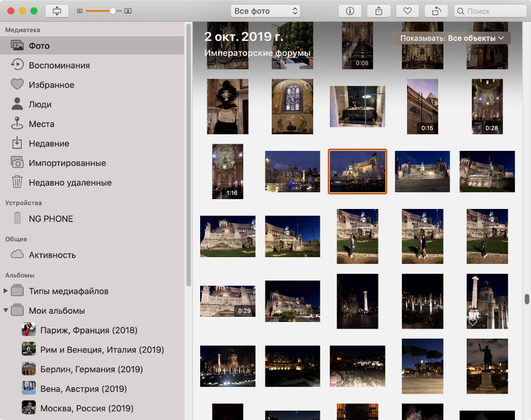Toggle heart on the column photo thumbnail
The width and height of the screenshot is (531, 420).
click(472, 323)
